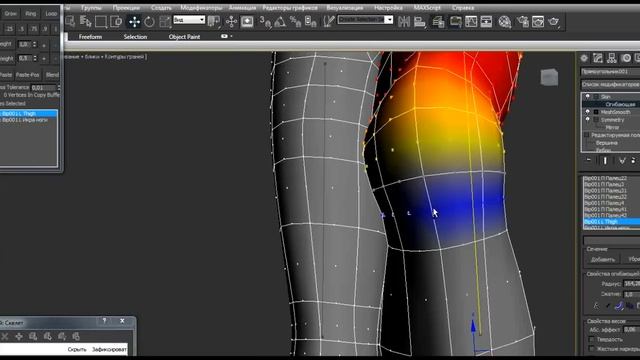Screen dimensions: 640x360
Task: Click the Loop button in weight tool
Action: pyautogui.click(x=51, y=13)
